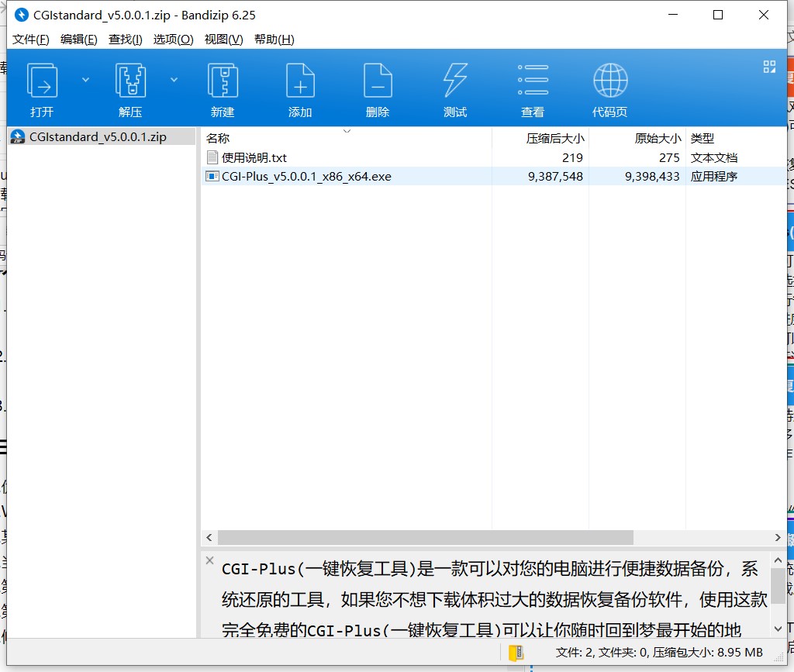Click the down arrow of the comment scrollbar
Image resolution: width=794 pixels, height=672 pixels.
(x=778, y=629)
